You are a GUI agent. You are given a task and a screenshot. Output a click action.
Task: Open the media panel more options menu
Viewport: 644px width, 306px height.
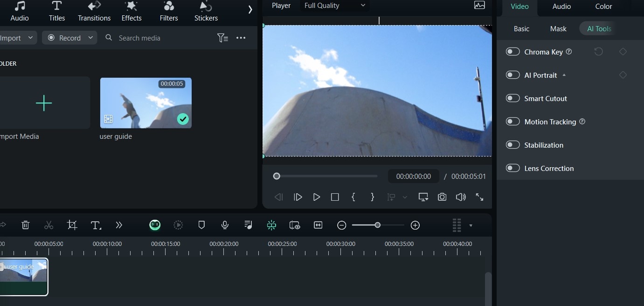click(241, 38)
